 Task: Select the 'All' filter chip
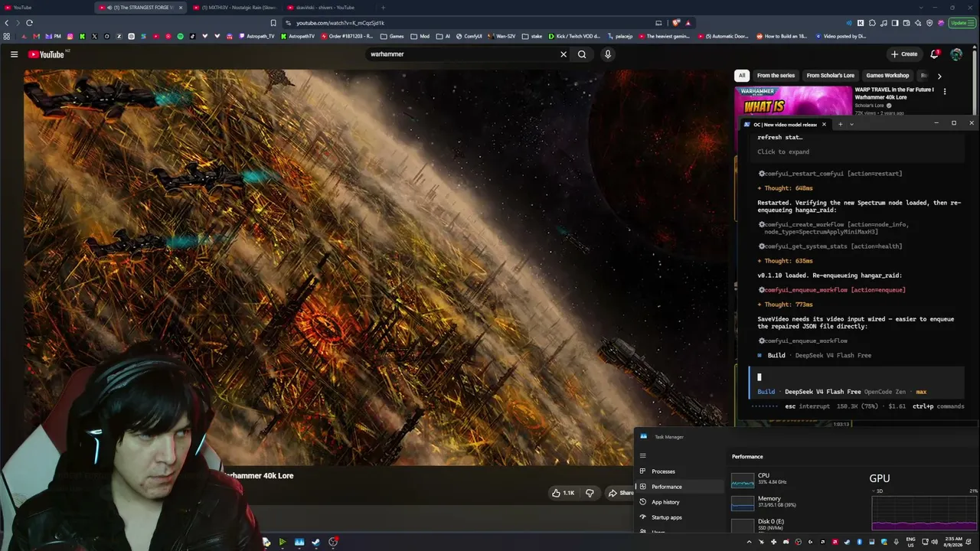(x=742, y=76)
